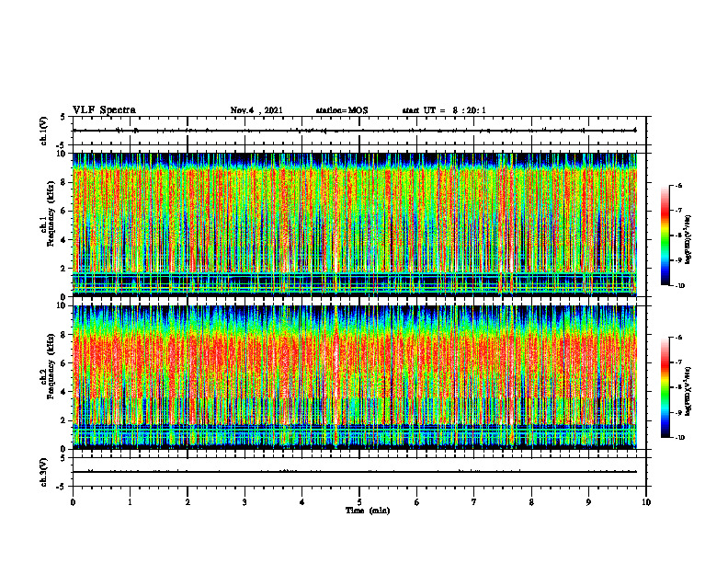This screenshot has height=563, width=728.
Task: Click the ch.1 color bar log(PSD) unit label
Action: pyautogui.click(x=688, y=240)
